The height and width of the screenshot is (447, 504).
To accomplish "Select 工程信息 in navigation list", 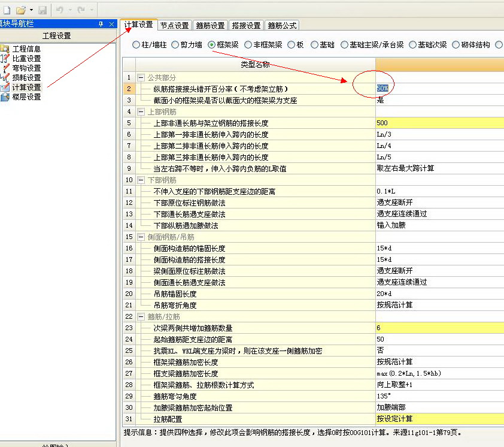I will point(26,49).
